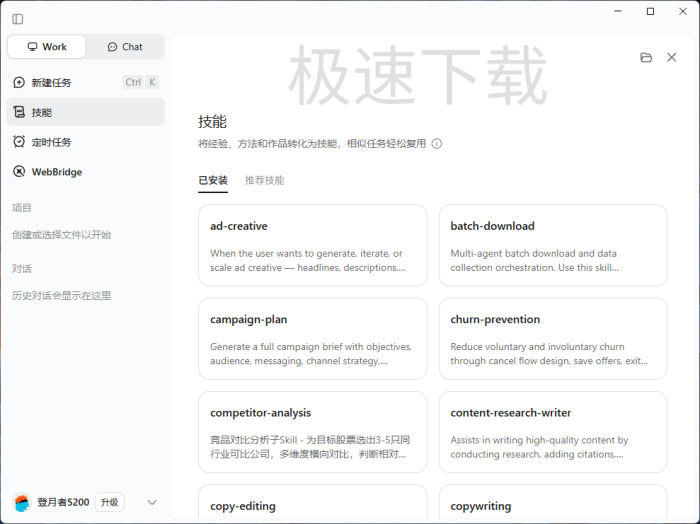Click the user avatar 登月者5200

pos(21,503)
